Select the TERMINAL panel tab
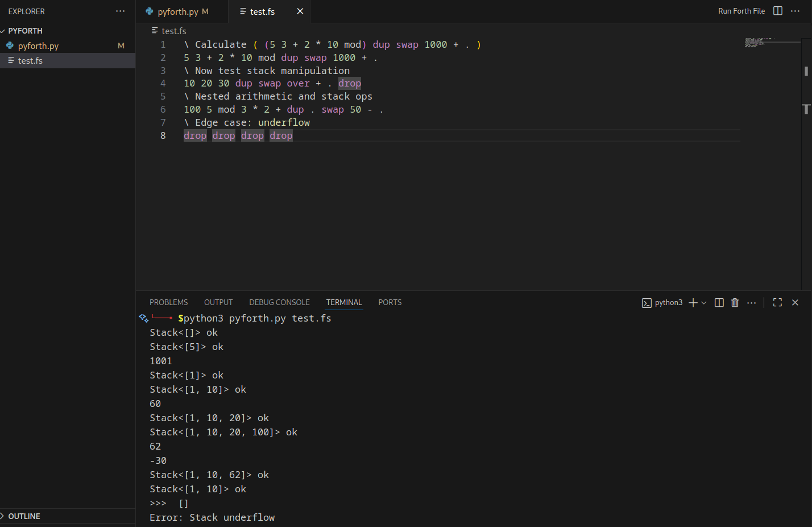Screen dimensions: 812x527 click(344, 302)
